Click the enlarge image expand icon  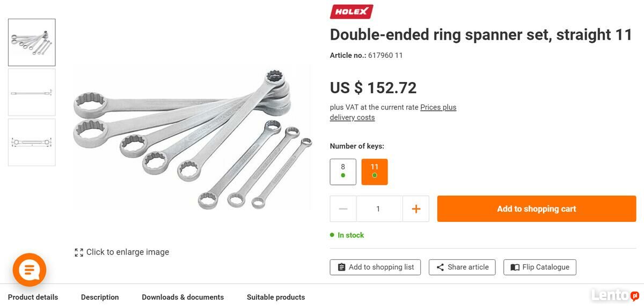79,252
